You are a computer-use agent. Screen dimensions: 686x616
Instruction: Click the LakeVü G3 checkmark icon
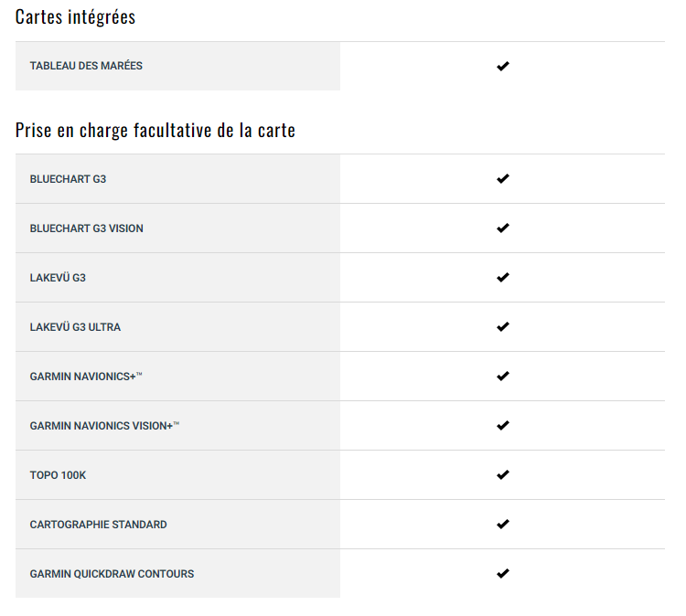(x=503, y=277)
